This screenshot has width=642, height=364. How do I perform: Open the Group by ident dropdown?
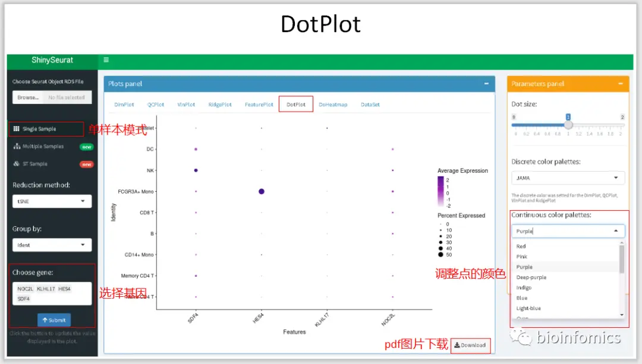tap(52, 245)
